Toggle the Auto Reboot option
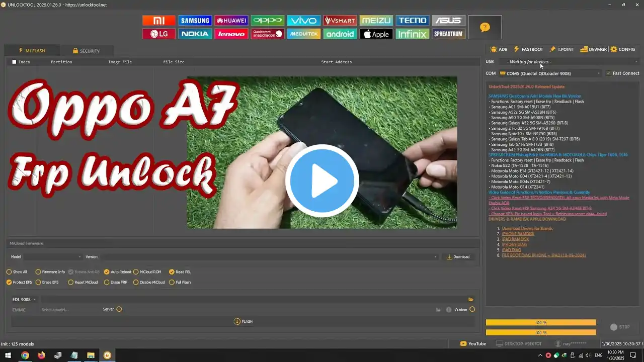The height and width of the screenshot is (362, 644). point(118,272)
